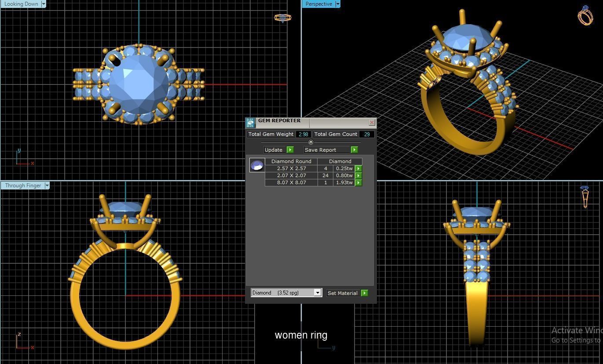Viewport: 603px width, 364px height.
Task: Select the Perspective viewport label
Action: pos(319,4)
